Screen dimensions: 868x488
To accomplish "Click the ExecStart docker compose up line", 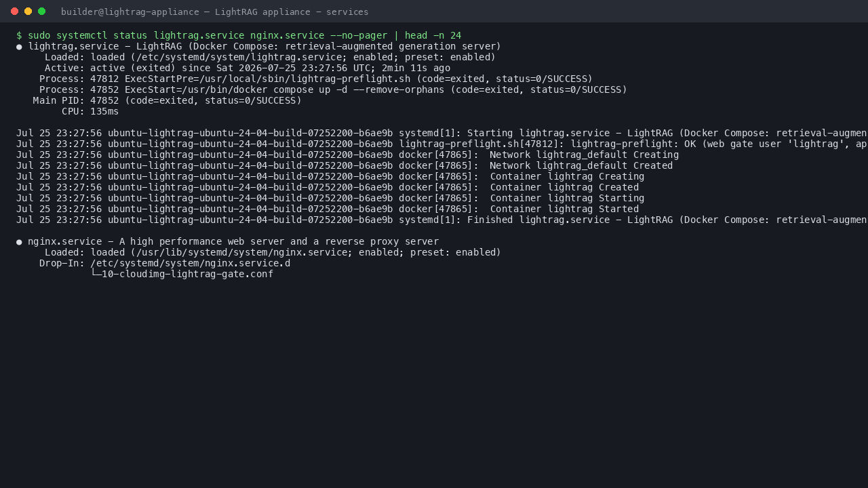I will click(333, 89).
